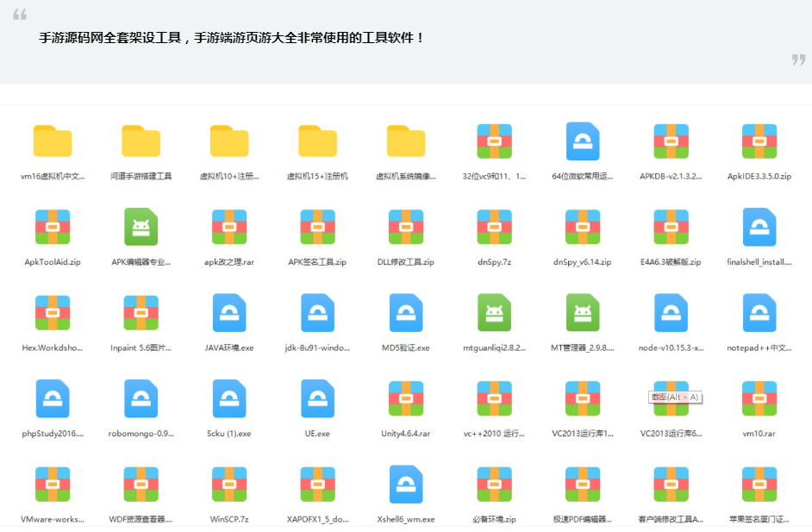Image resolution: width=812 pixels, height=532 pixels.
Task: Click the file name 必备环境.zip
Action: 495,519
